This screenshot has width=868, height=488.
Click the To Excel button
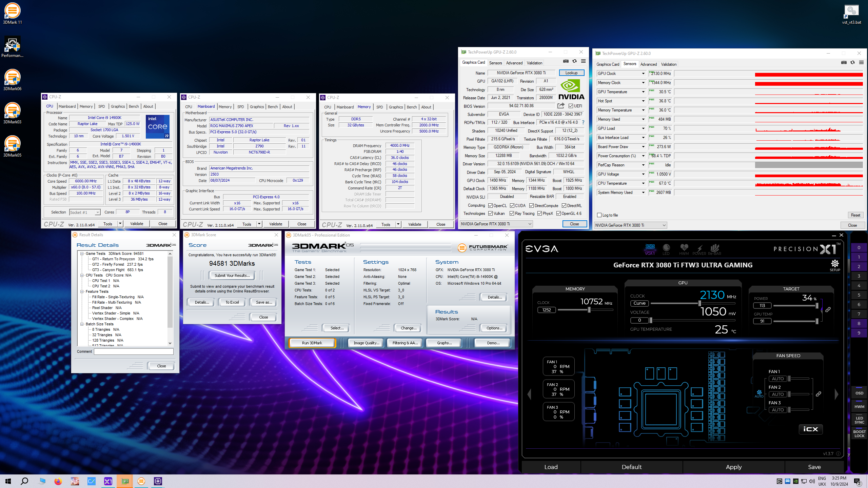[x=232, y=302]
